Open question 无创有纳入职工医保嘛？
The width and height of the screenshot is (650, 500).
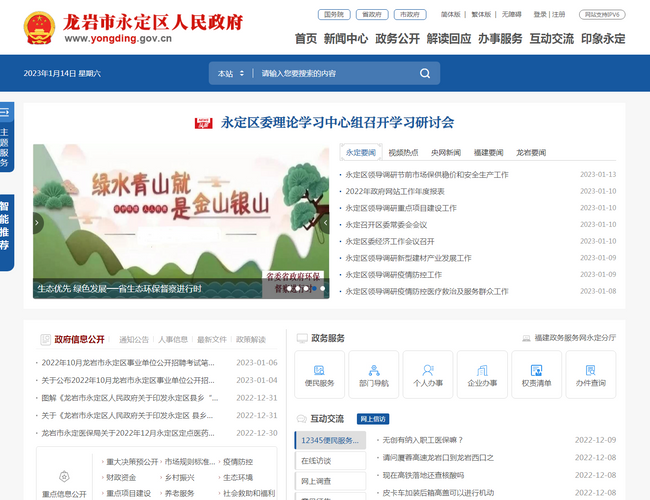point(423,440)
